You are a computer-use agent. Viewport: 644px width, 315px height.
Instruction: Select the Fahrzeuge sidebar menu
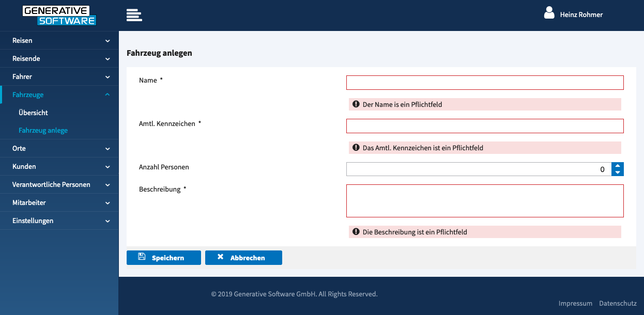tap(59, 94)
